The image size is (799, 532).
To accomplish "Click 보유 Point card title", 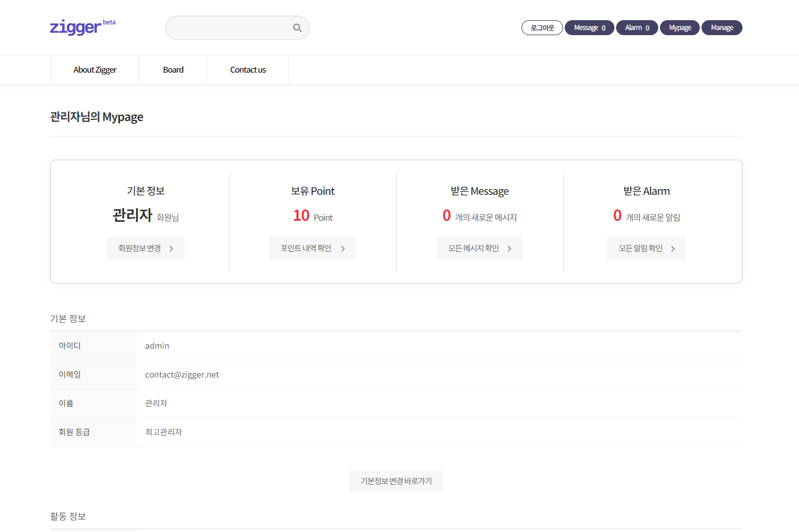I will [x=313, y=191].
